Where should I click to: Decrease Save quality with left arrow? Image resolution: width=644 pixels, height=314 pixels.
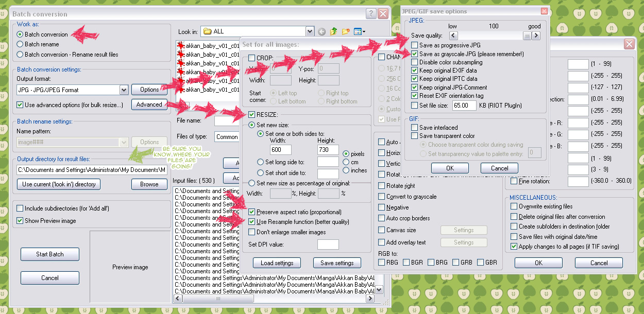(x=453, y=36)
